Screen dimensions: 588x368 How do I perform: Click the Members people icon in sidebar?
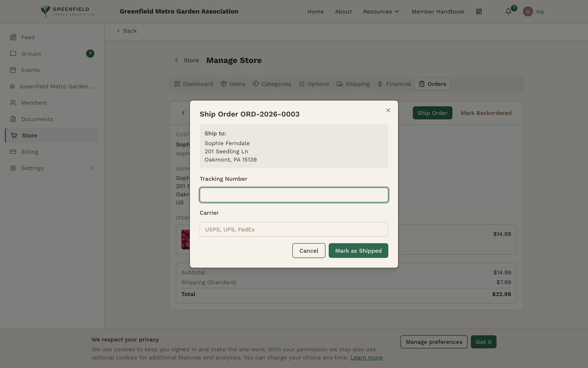pos(13,103)
